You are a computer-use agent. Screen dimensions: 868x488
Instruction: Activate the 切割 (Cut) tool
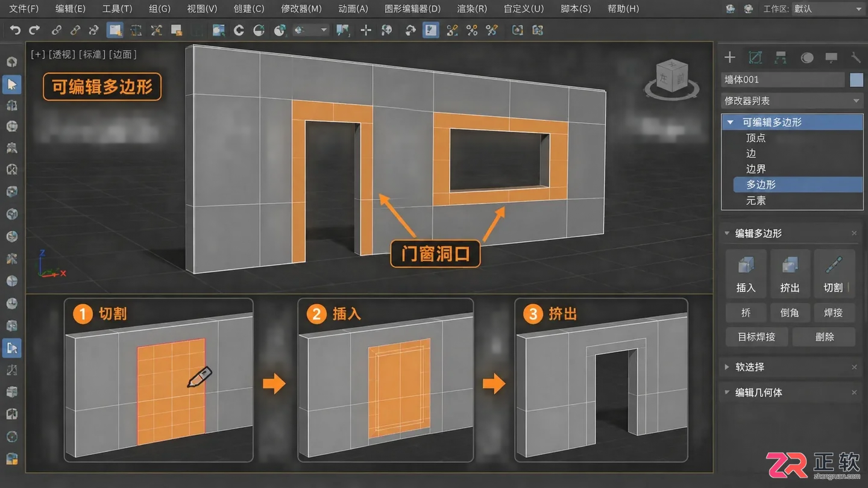point(834,273)
